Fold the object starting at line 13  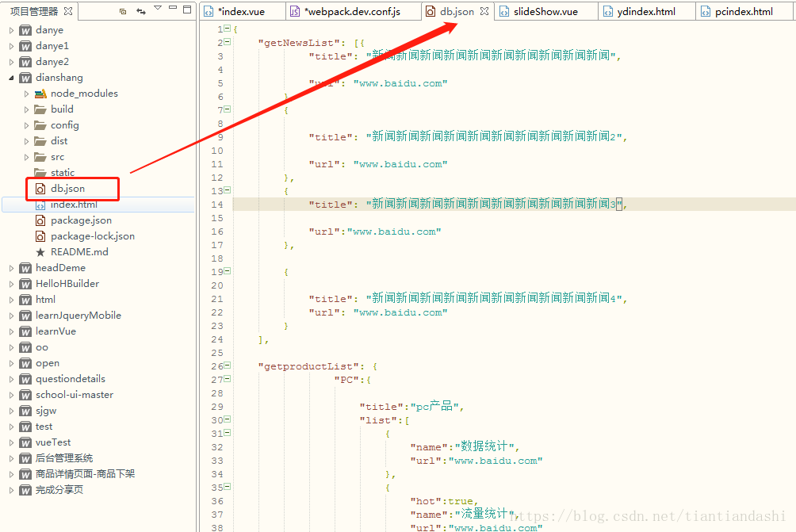pos(227,190)
